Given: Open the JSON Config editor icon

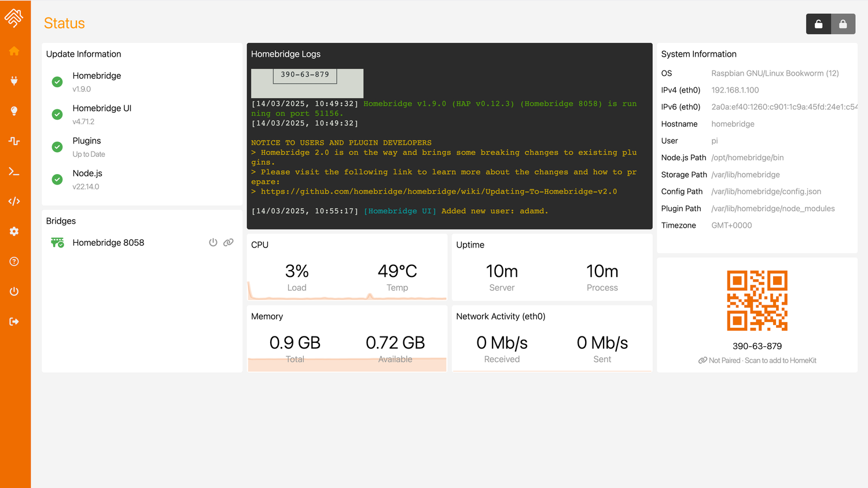Looking at the screenshot, I should [16, 201].
